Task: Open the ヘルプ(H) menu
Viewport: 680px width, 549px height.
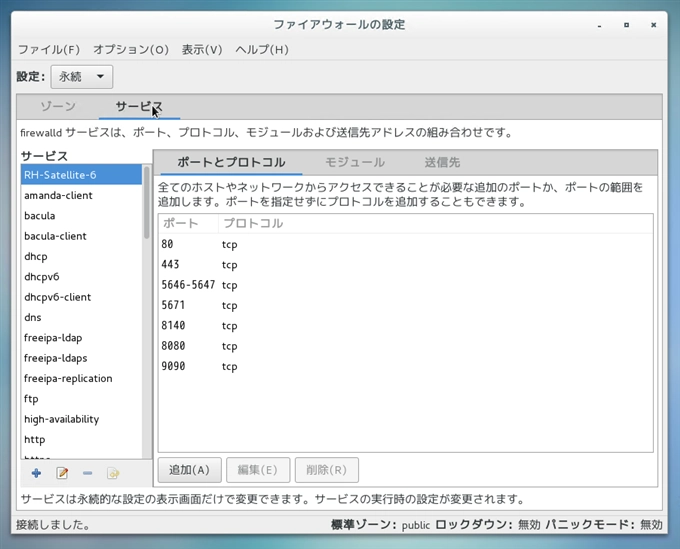Action: point(262,49)
